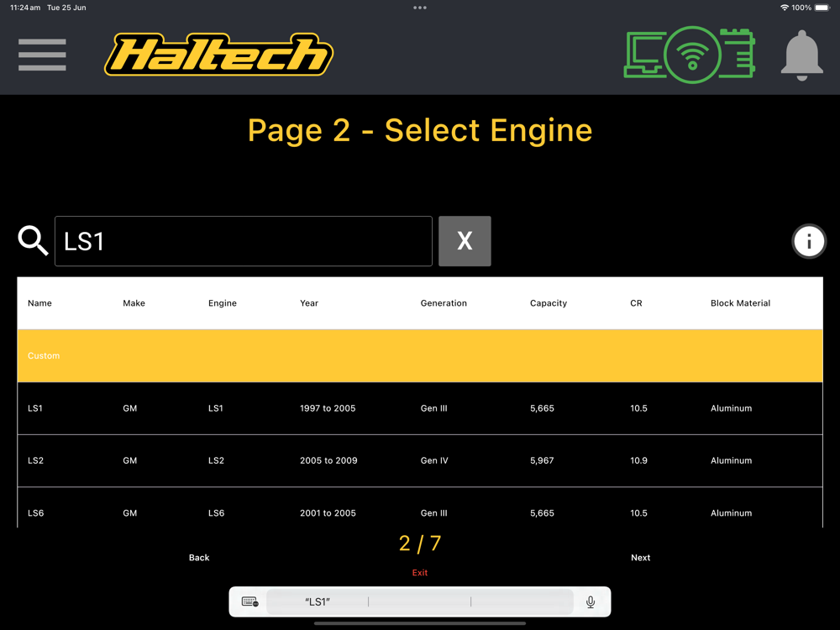Screen dimensions: 840x630
Task: Go to the Next page
Action: click(x=640, y=558)
